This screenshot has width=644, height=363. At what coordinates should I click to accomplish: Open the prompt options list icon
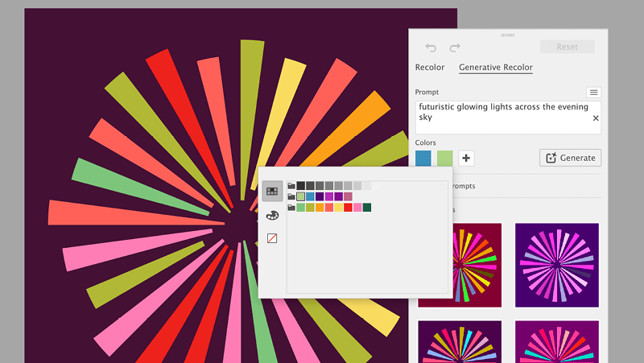pyautogui.click(x=593, y=93)
